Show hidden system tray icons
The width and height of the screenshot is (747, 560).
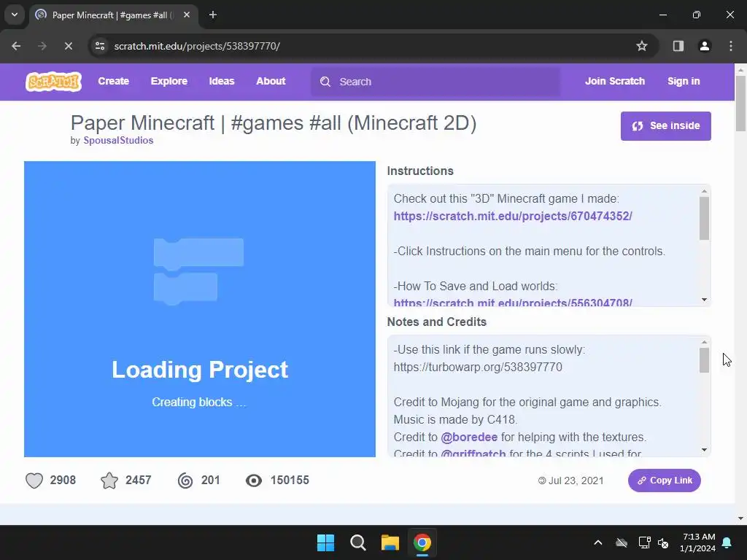(x=598, y=542)
